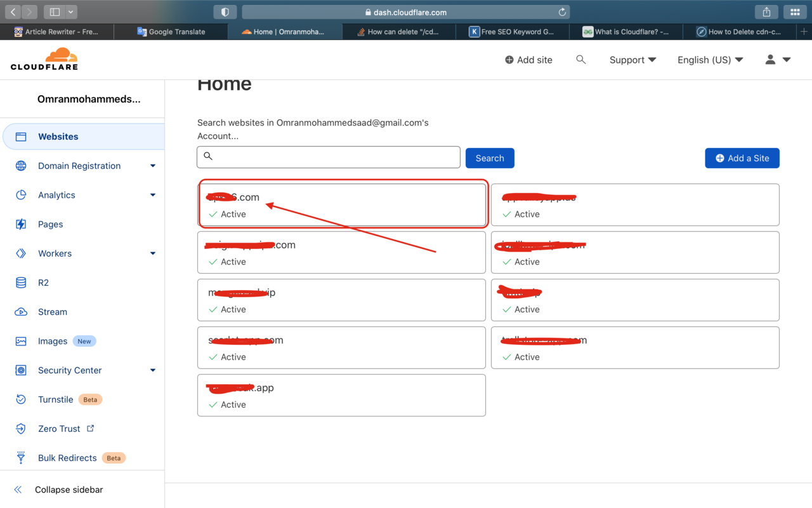
Task: Open the Support dropdown
Action: pyautogui.click(x=632, y=60)
